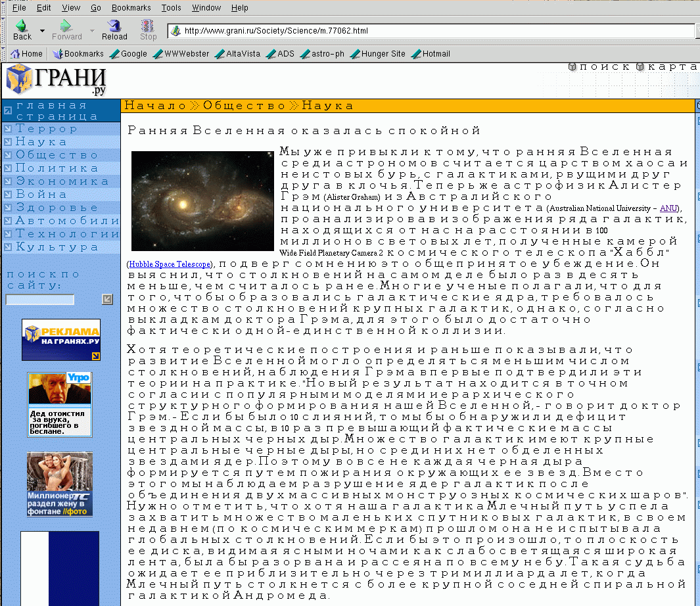Open the Go menu
Screen dimensions: 700x606
95,8
